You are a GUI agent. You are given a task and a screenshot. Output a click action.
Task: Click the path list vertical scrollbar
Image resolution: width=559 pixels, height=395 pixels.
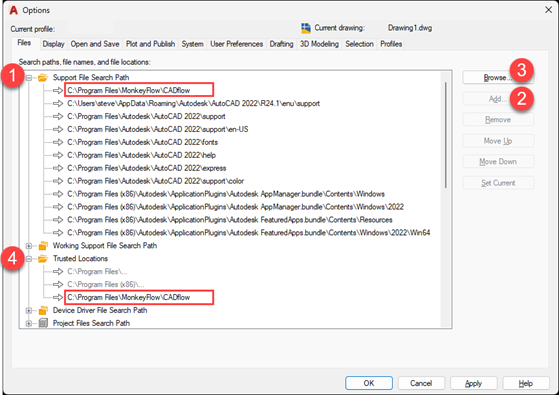(446, 135)
